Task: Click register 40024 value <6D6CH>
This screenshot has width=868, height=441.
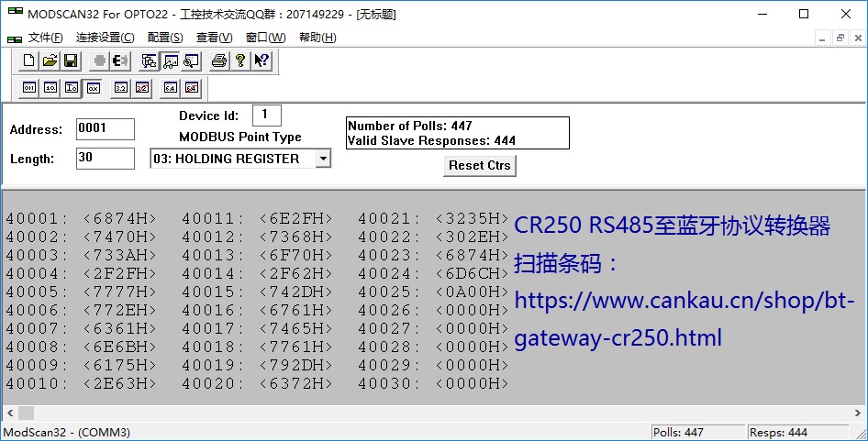Action: [x=472, y=273]
